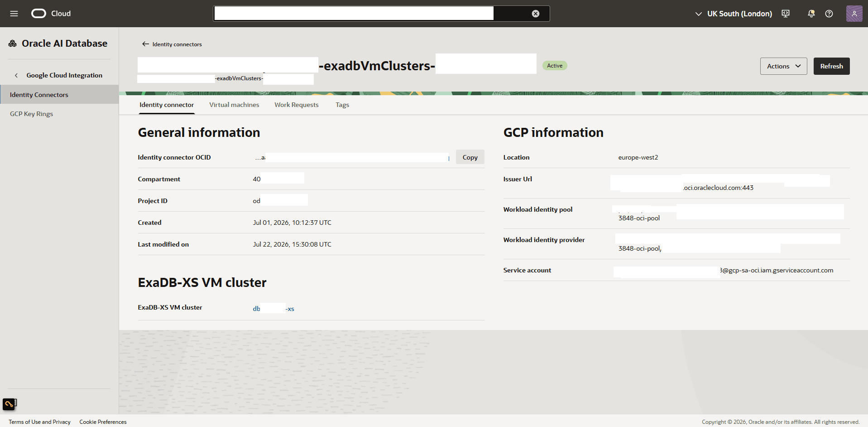Go back via Google Cloud Integration chevron
The image size is (868, 427).
pos(16,75)
